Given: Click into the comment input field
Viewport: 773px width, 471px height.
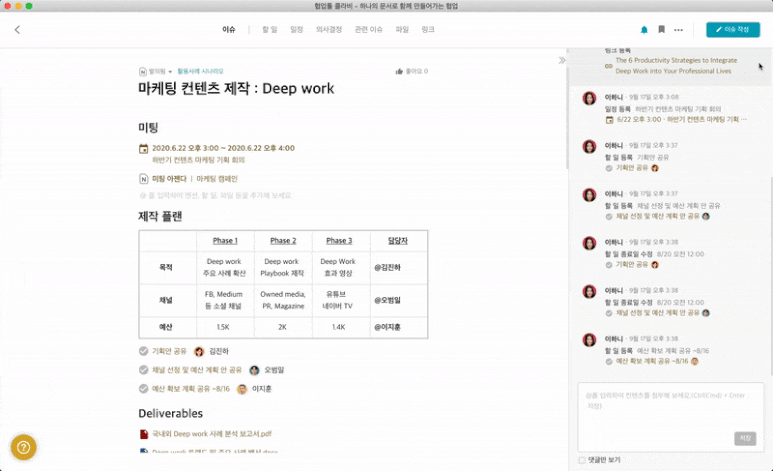Looking at the screenshot, I should 670,417.
